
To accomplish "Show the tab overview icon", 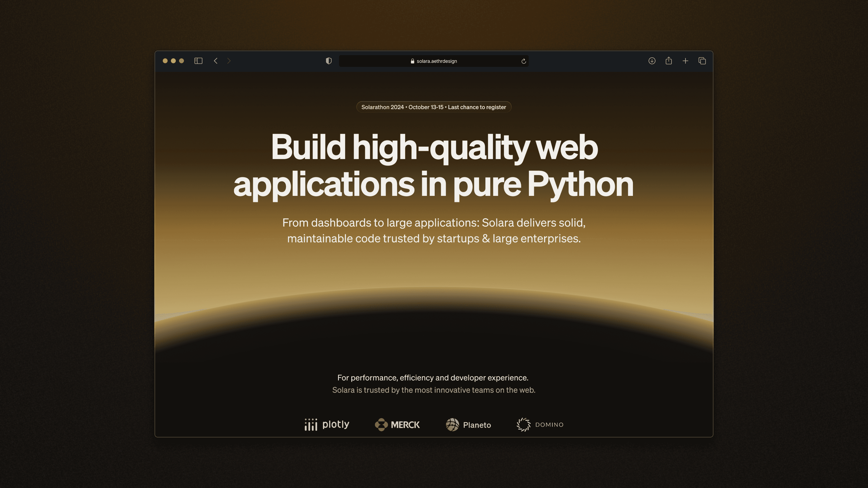I will click(x=702, y=61).
